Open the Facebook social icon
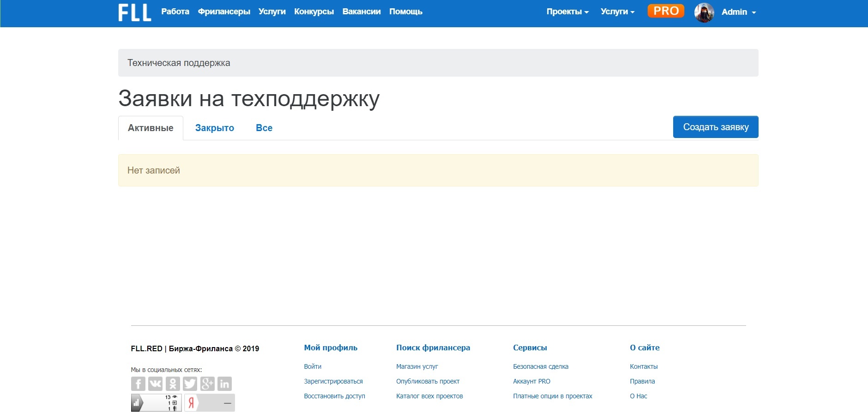868x420 pixels. click(x=138, y=384)
